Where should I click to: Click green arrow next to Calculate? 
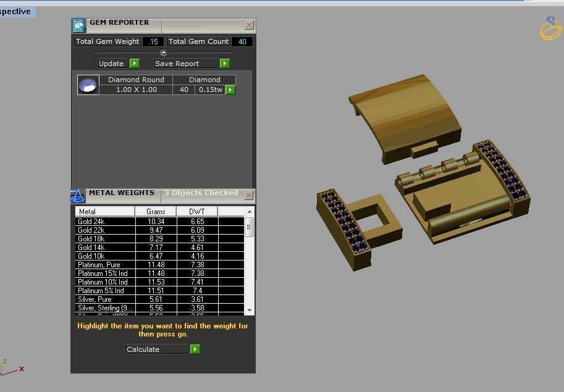[x=195, y=349]
